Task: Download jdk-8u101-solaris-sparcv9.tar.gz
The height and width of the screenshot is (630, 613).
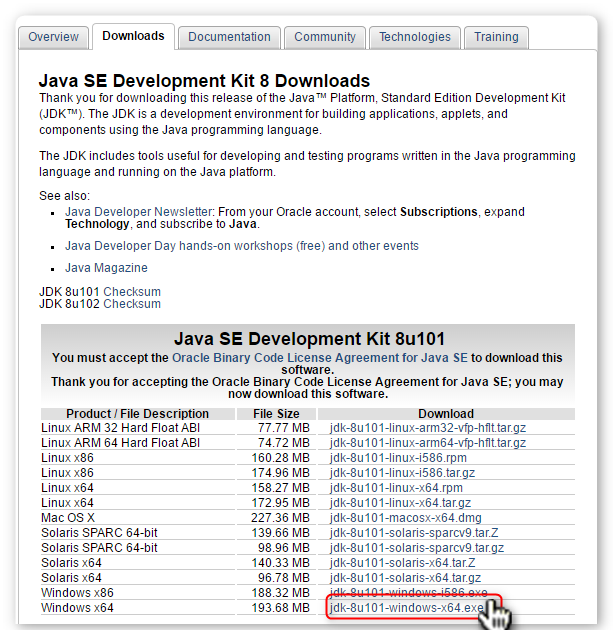Action: pos(417,548)
